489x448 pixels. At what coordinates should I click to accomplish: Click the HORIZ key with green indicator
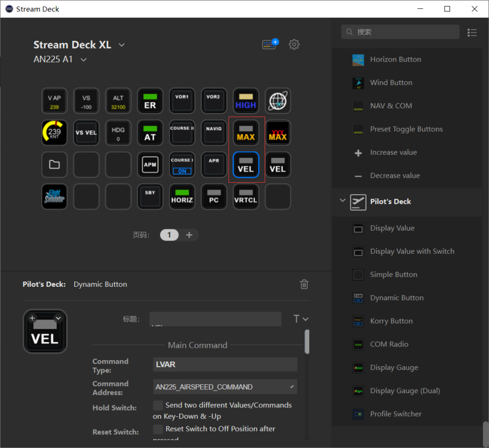[182, 197]
